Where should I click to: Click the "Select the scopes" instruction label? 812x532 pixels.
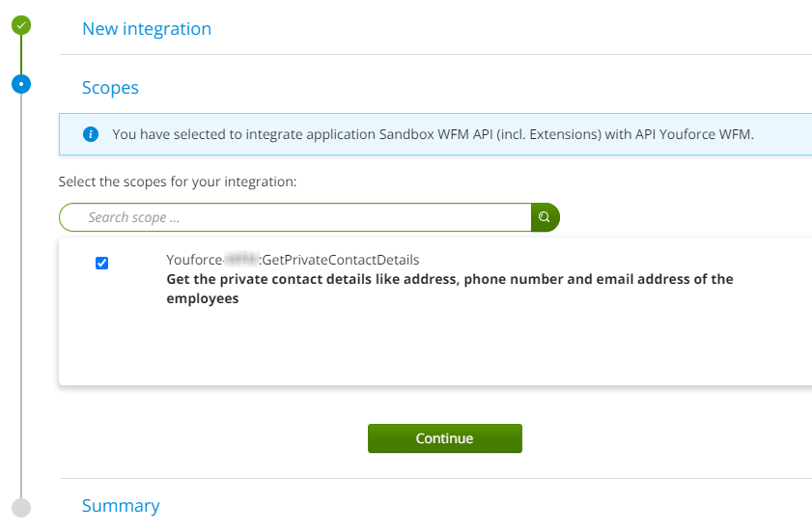(177, 181)
